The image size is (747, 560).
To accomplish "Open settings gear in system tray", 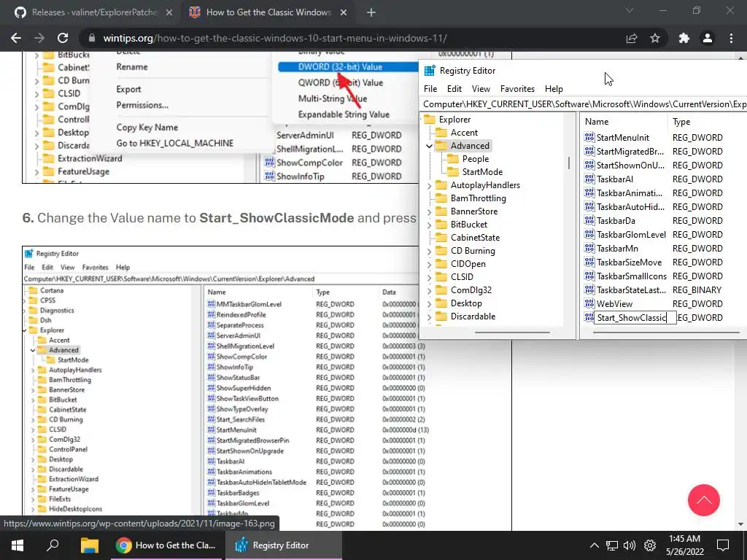I will coord(650,545).
